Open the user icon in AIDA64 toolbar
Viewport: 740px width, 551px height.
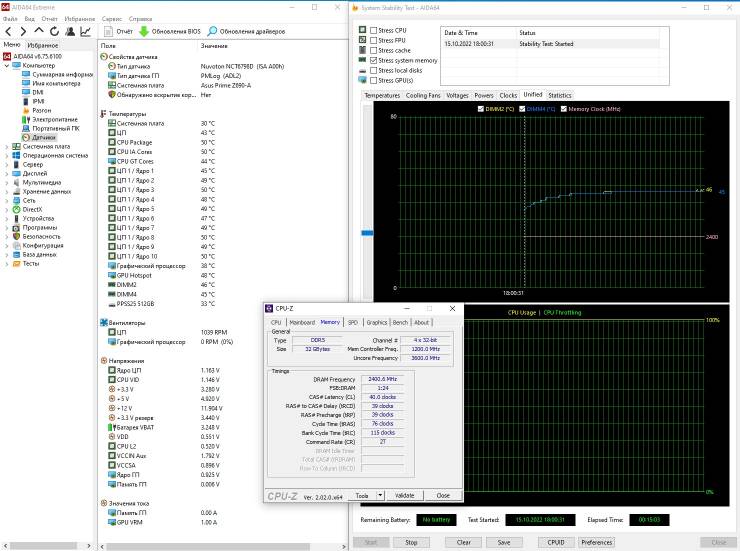[70, 31]
